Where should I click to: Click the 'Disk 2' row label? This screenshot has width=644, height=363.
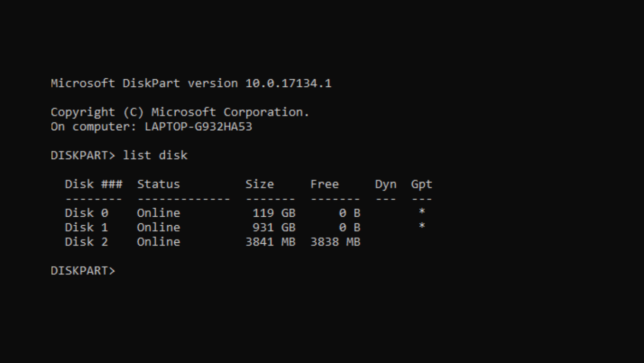[86, 242]
